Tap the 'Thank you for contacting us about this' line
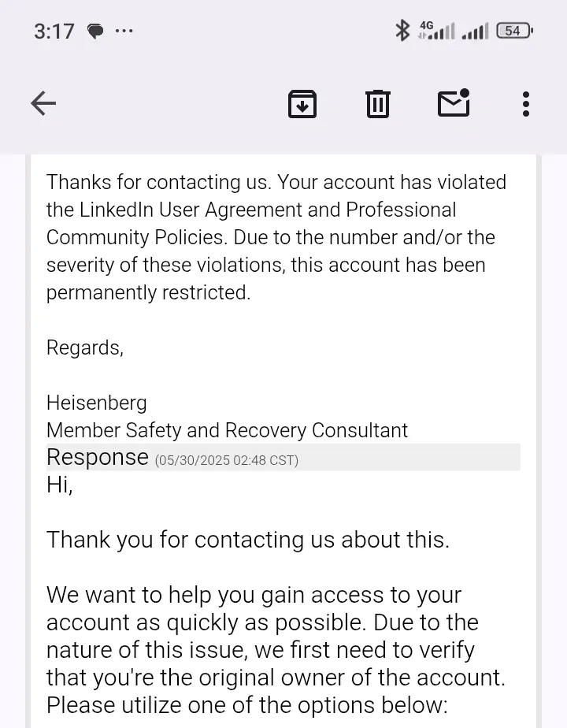The height and width of the screenshot is (728, 567). (x=247, y=540)
